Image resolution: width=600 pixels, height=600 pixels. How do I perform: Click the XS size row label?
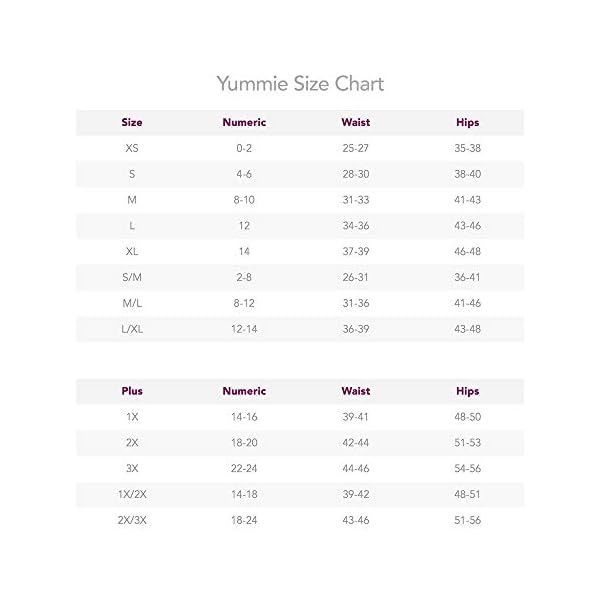click(132, 148)
